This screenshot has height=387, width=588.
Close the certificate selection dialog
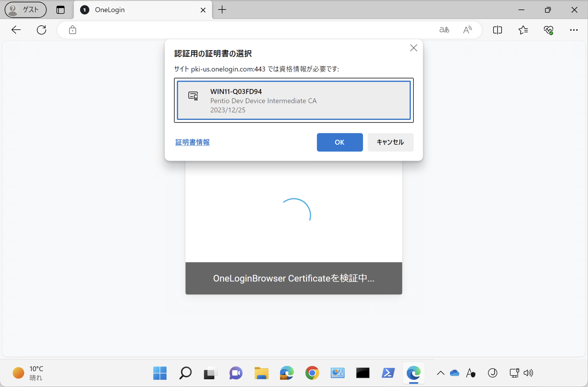[x=414, y=48]
